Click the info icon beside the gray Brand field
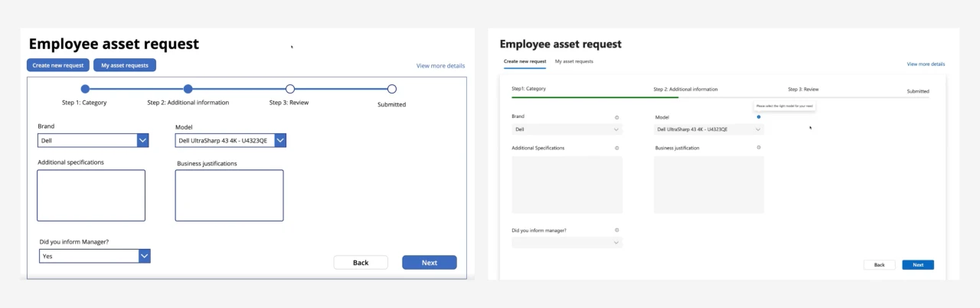Viewport: 980px width, 308px height. point(616,117)
